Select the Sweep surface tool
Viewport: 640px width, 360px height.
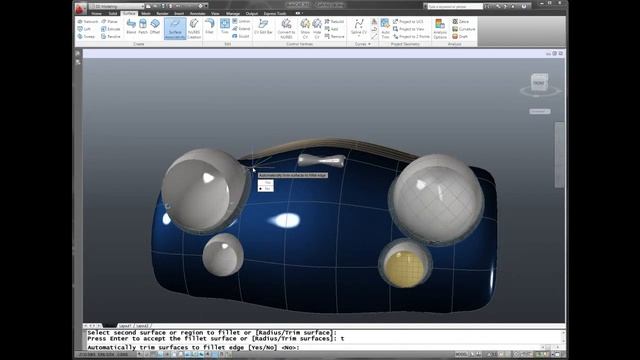86,36
